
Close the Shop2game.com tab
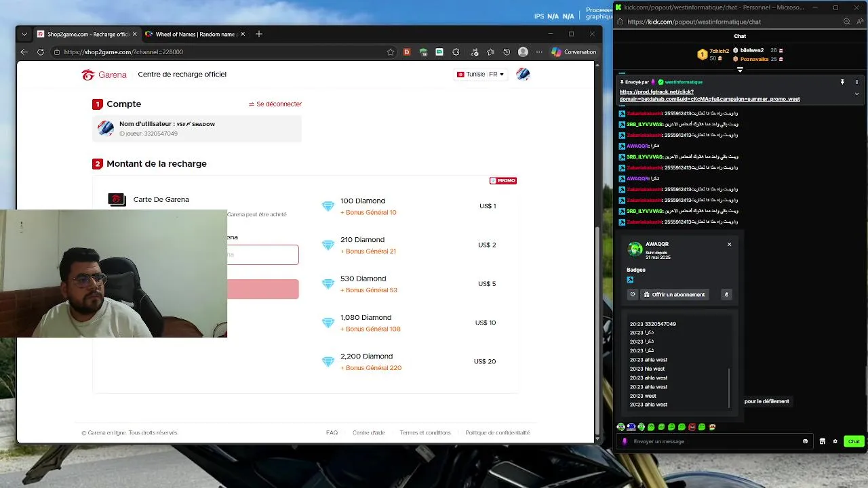tap(134, 34)
